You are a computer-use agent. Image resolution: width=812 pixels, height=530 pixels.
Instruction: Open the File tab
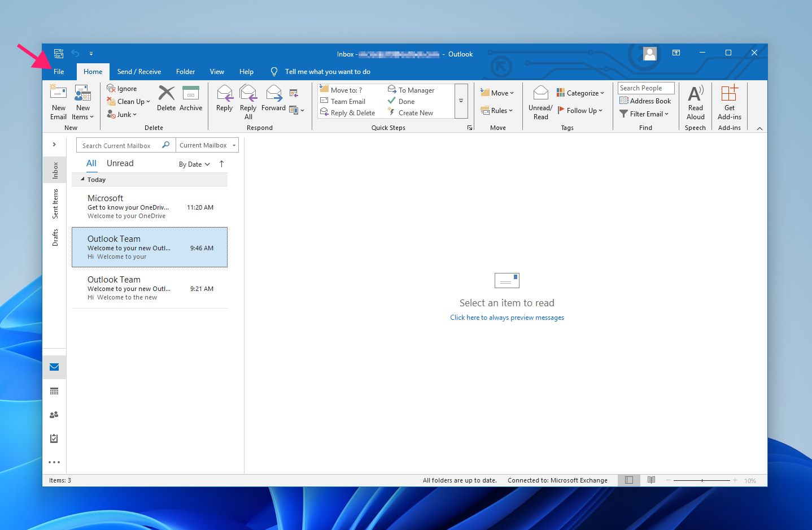(59, 72)
